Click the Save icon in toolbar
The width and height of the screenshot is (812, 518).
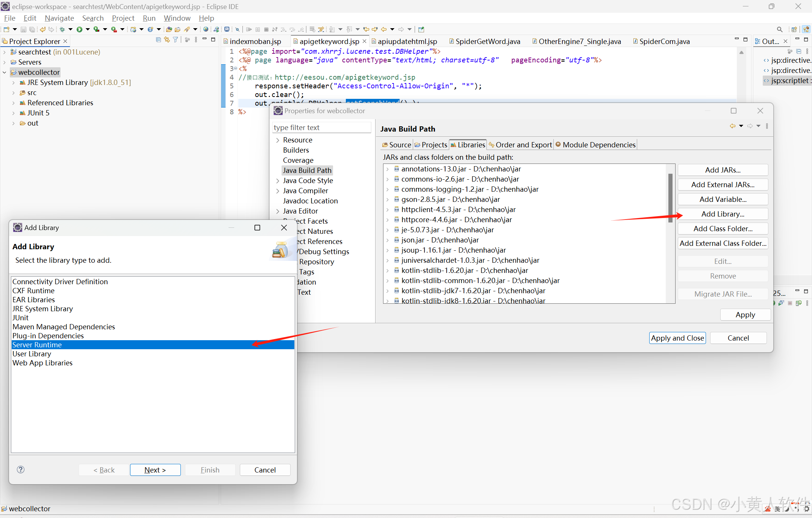(23, 29)
